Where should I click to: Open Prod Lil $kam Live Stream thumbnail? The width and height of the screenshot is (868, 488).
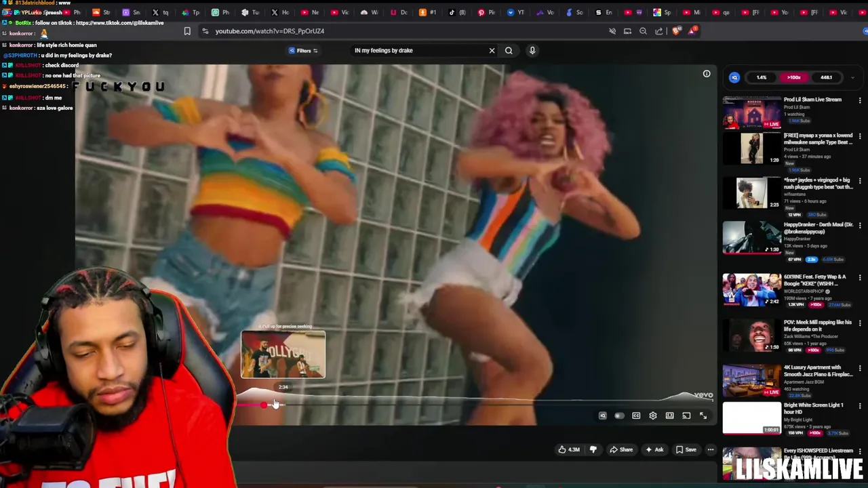click(751, 113)
